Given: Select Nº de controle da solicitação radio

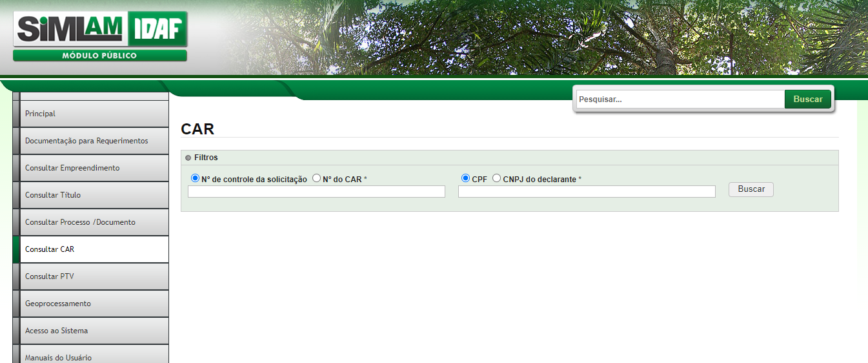Looking at the screenshot, I should 196,178.
